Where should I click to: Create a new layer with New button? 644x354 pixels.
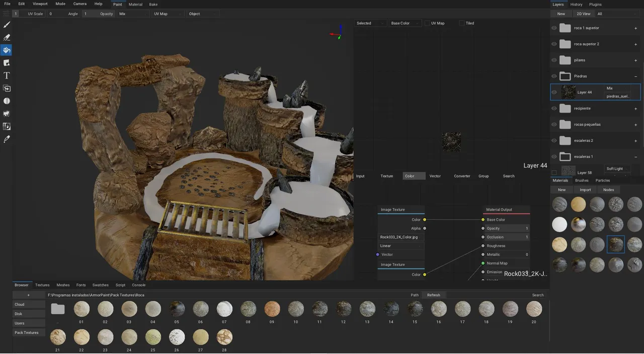(x=561, y=14)
